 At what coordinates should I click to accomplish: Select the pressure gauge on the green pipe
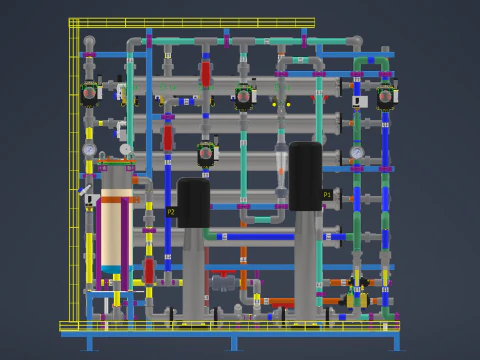[x=357, y=153]
